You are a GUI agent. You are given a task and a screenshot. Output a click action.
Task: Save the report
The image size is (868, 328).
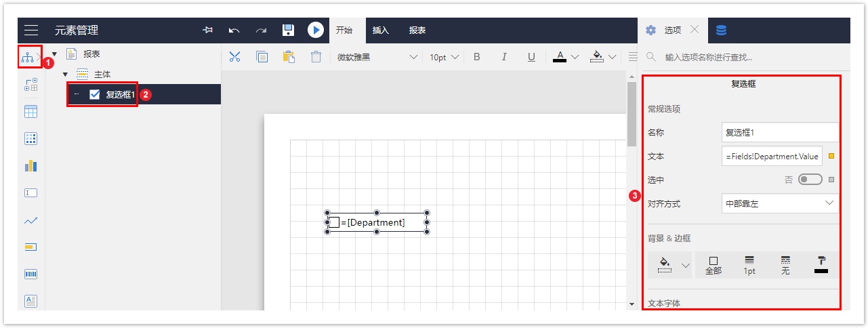pos(288,30)
